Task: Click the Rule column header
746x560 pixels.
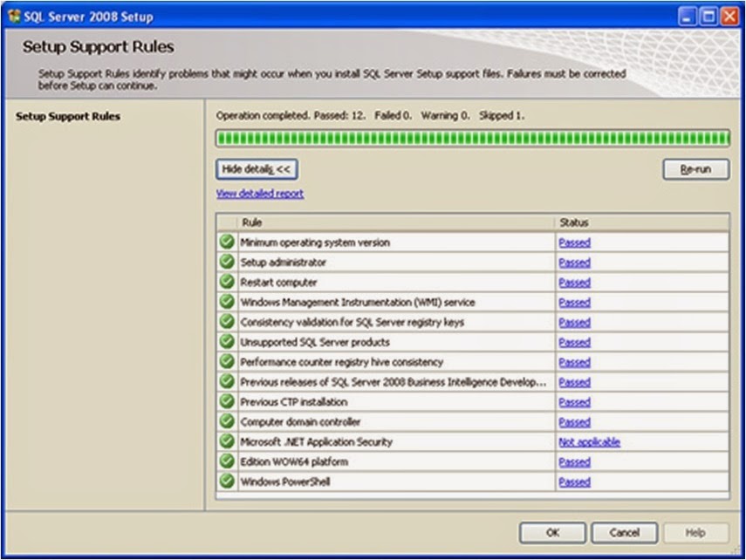Action: coord(396,222)
